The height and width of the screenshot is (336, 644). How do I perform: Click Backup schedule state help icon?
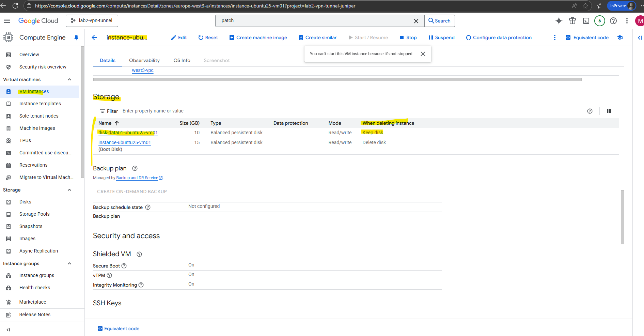148,207
